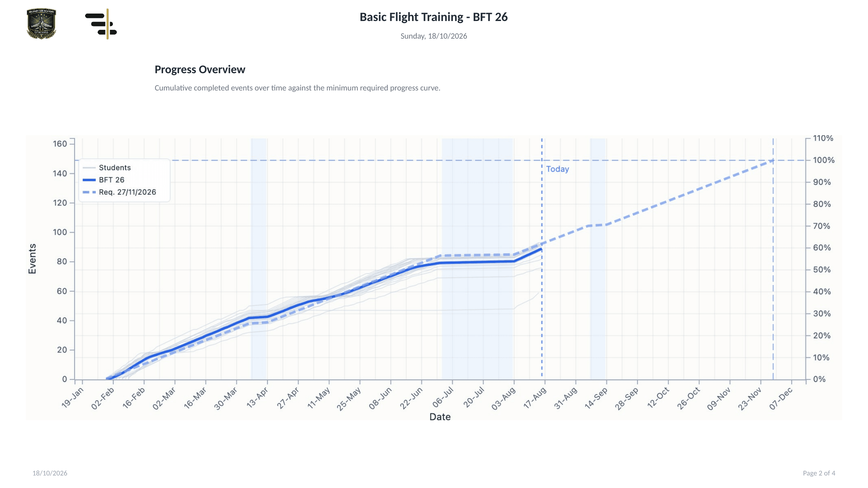Click the 13-Apr x-axis tick label

coord(257,398)
